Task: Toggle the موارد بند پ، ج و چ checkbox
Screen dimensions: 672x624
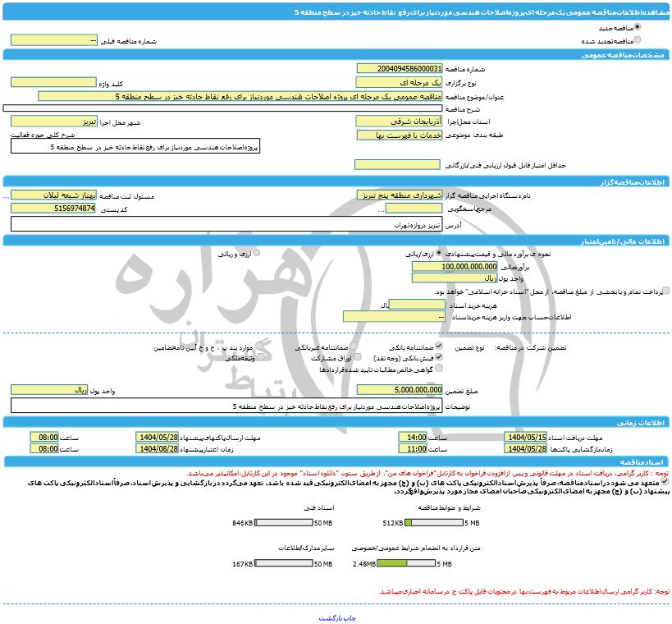Action: [260, 346]
